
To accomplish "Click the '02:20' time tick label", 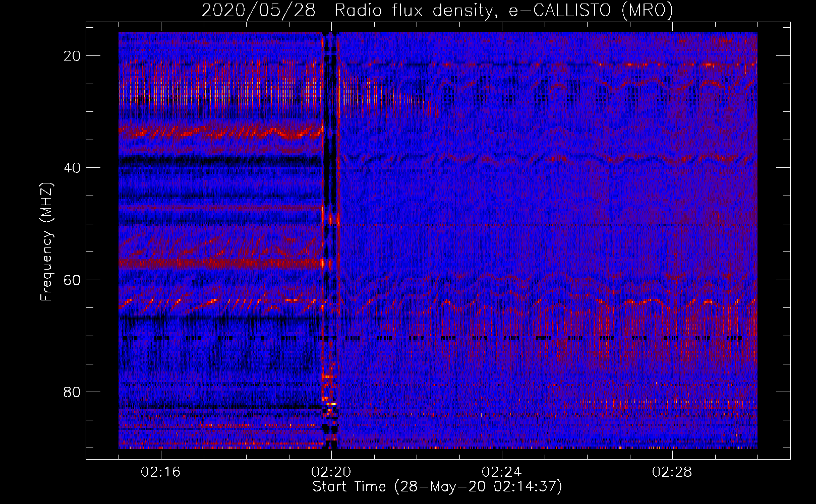I will click(x=331, y=472).
